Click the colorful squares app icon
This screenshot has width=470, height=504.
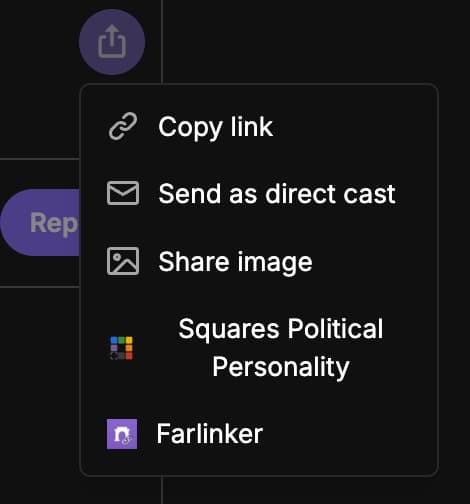point(122,348)
